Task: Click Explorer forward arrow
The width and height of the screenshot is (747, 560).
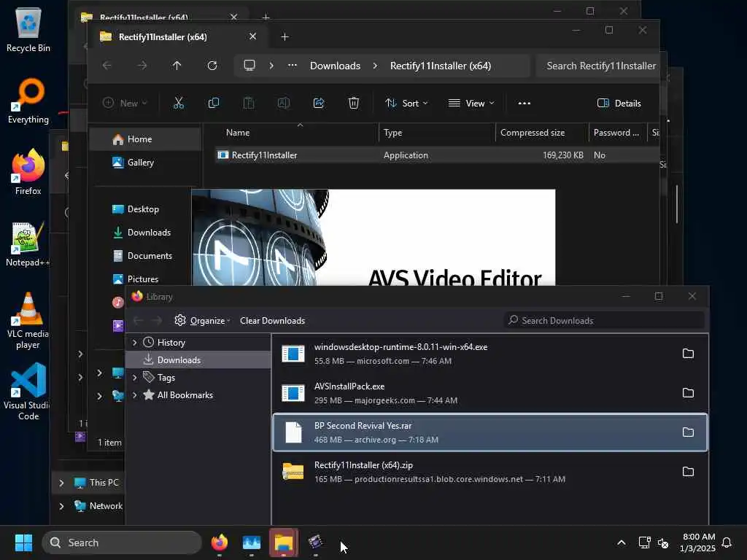Action: (x=142, y=66)
